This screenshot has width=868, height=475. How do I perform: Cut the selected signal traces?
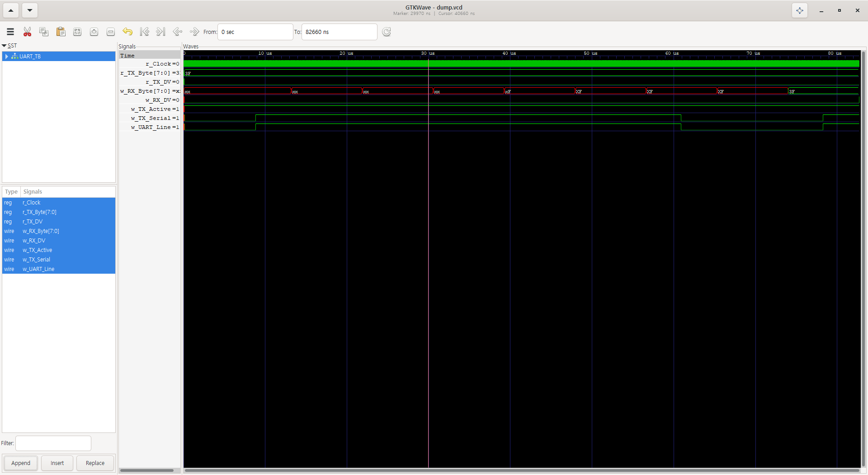tap(27, 32)
